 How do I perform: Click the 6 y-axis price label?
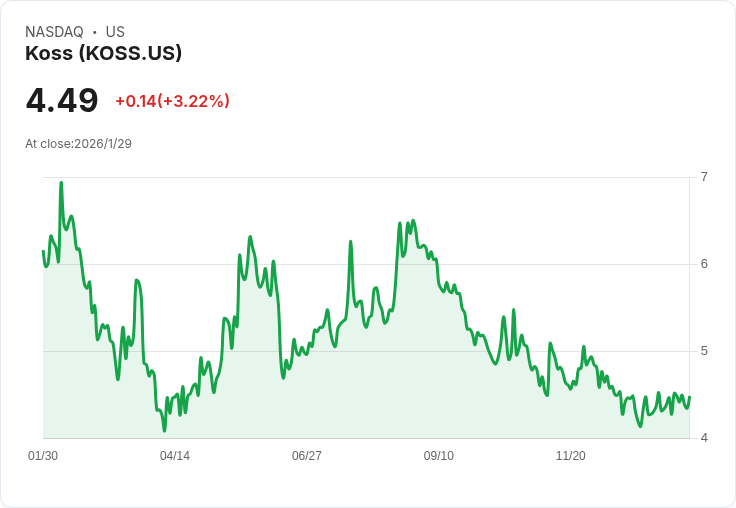click(704, 264)
